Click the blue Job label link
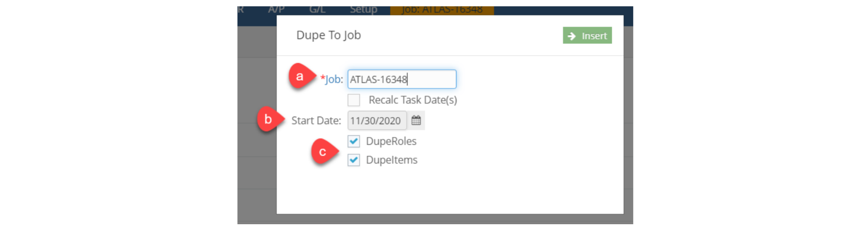The width and height of the screenshot is (868, 229). point(334,79)
